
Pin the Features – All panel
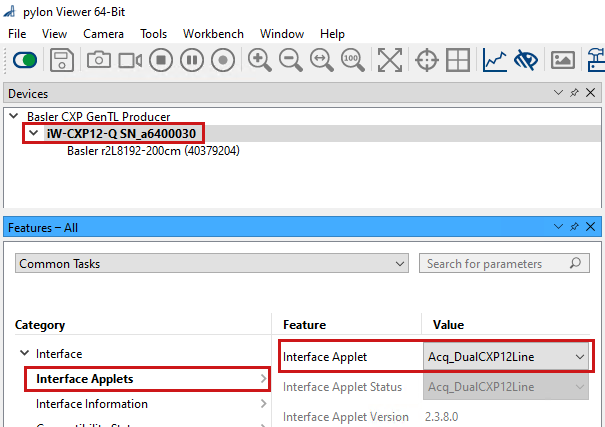click(x=574, y=226)
